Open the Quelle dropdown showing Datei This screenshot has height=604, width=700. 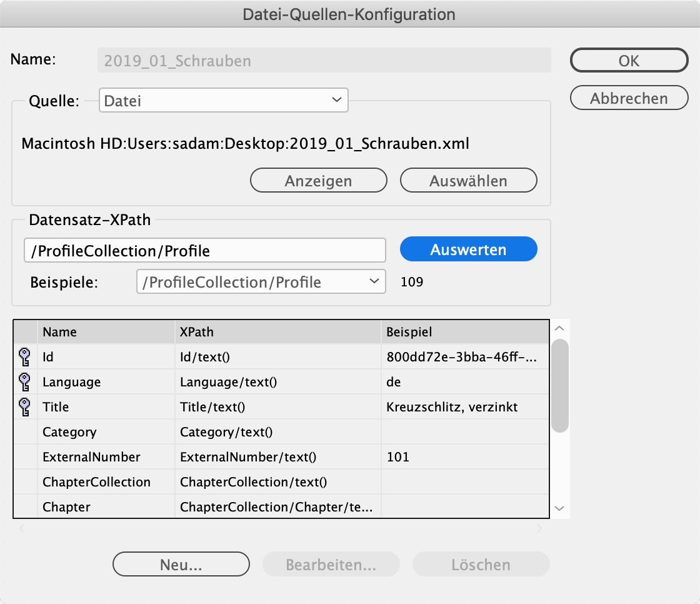point(223,101)
